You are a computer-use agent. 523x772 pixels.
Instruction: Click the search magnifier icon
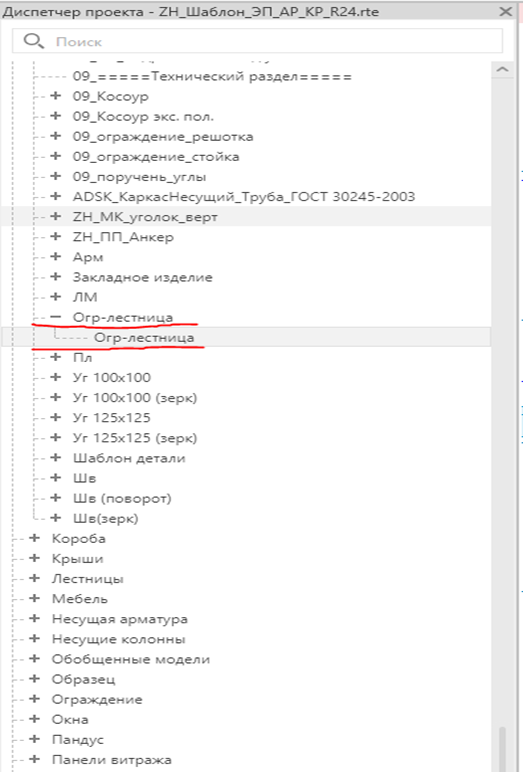point(33,41)
